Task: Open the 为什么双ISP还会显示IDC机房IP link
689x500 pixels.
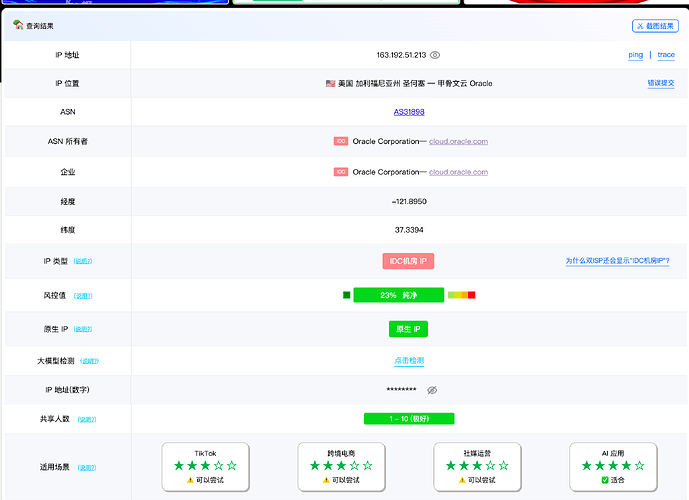Action: tap(617, 261)
